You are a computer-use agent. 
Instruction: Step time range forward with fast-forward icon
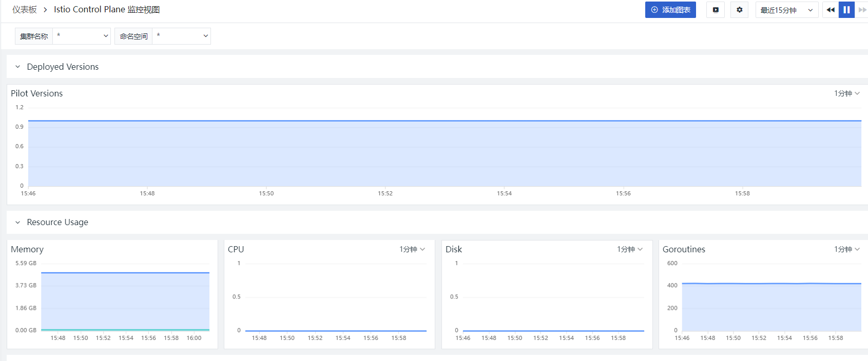(862, 10)
